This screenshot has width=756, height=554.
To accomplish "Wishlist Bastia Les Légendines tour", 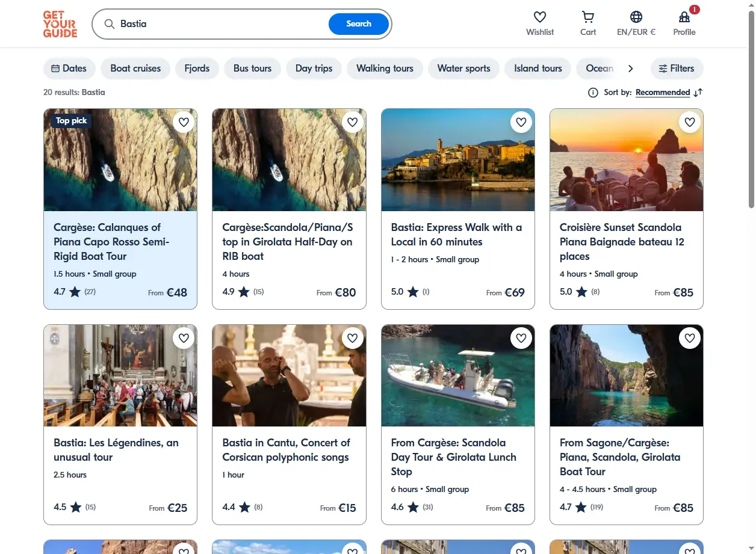I will pos(184,338).
